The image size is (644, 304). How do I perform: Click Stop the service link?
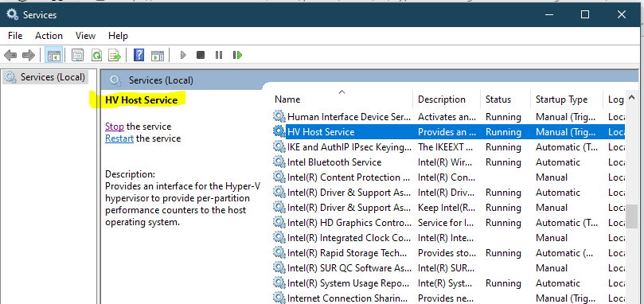(115, 127)
